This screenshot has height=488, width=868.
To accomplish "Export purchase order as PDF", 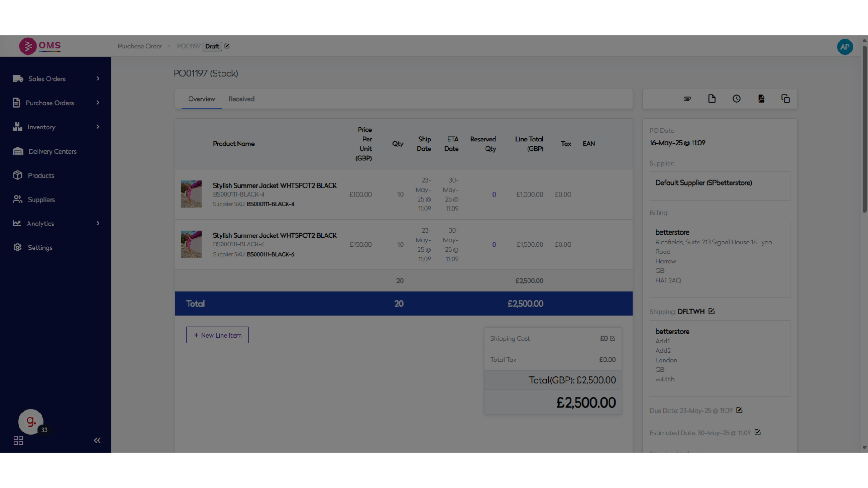I will tap(761, 99).
